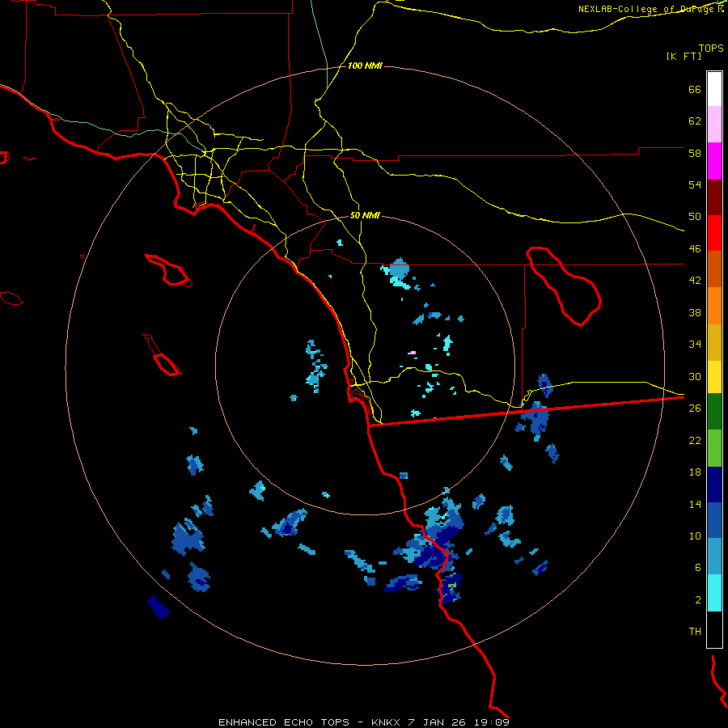This screenshot has width=728, height=728.
Task: Select the "50" legend value
Action: 695,216
